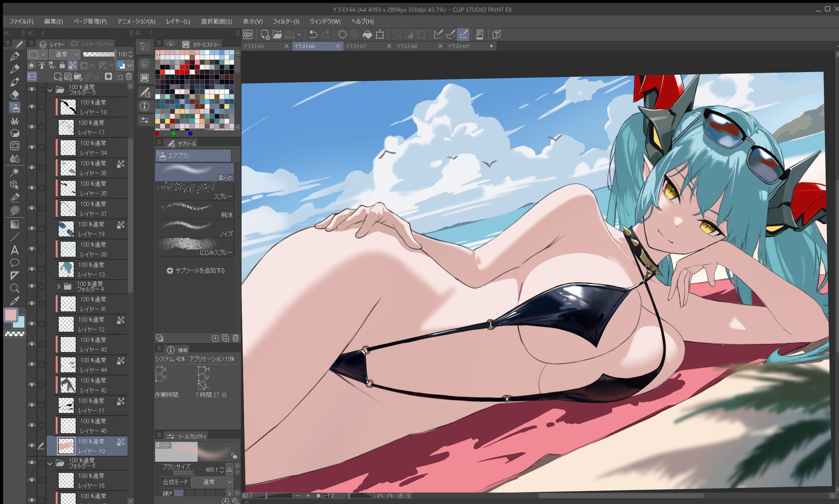Open the 合成モード dropdown in tool property
Image resolution: width=839 pixels, height=504 pixels.
(212, 482)
